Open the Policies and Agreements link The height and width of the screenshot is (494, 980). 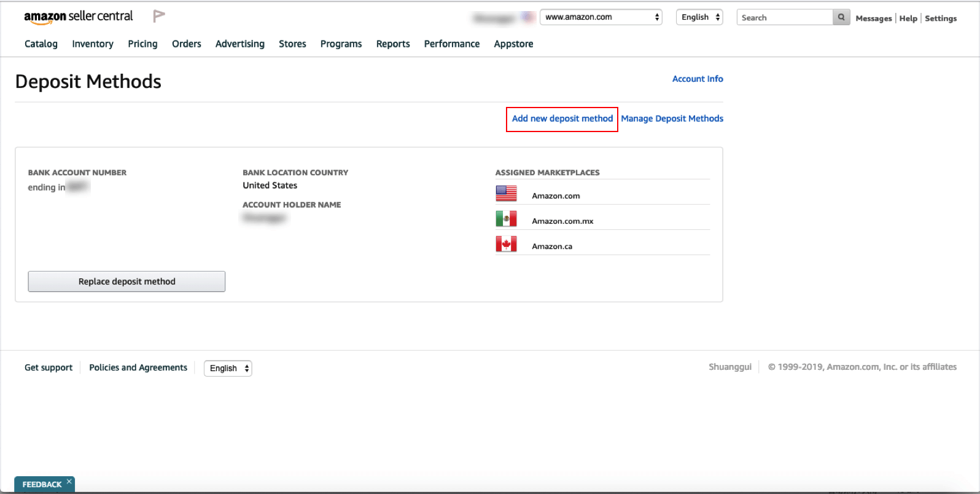pyautogui.click(x=138, y=367)
